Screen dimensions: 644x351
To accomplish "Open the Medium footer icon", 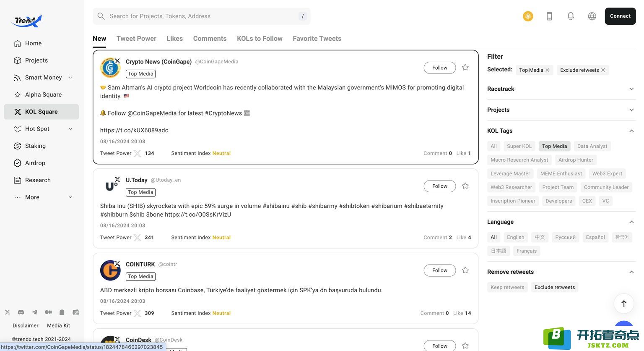I will click(x=48, y=312).
